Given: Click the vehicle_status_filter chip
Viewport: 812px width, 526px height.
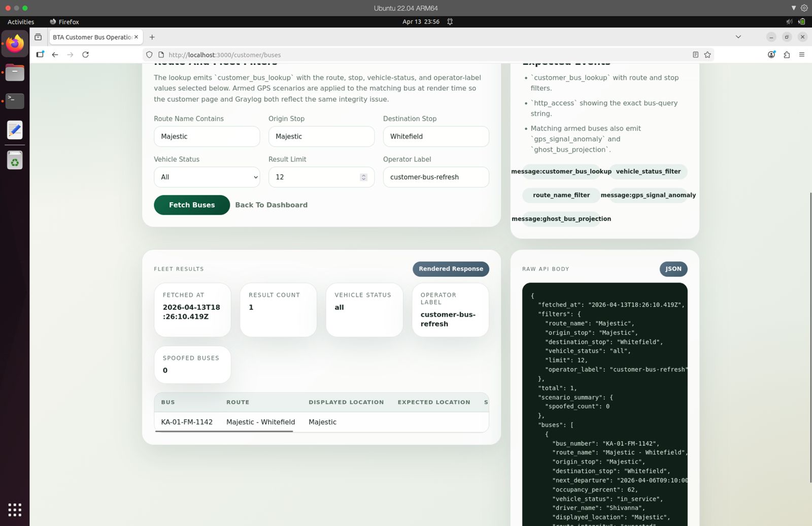Looking at the screenshot, I should tap(648, 172).
